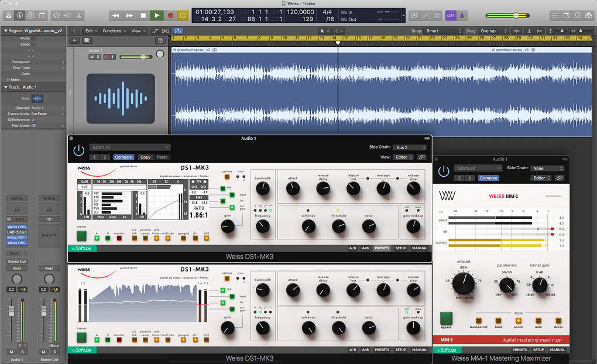Open the List Editors icon
Screen dimensions: 597x364
(555, 16)
